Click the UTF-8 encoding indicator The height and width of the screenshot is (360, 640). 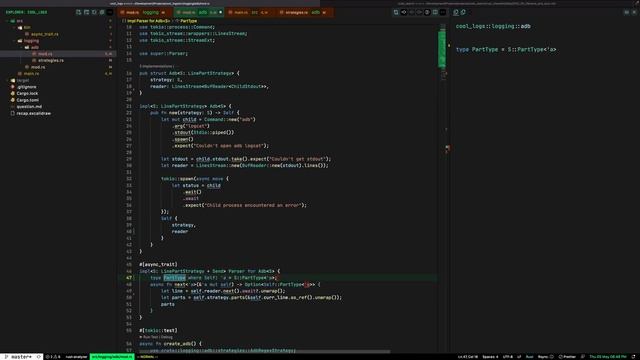pos(508,357)
